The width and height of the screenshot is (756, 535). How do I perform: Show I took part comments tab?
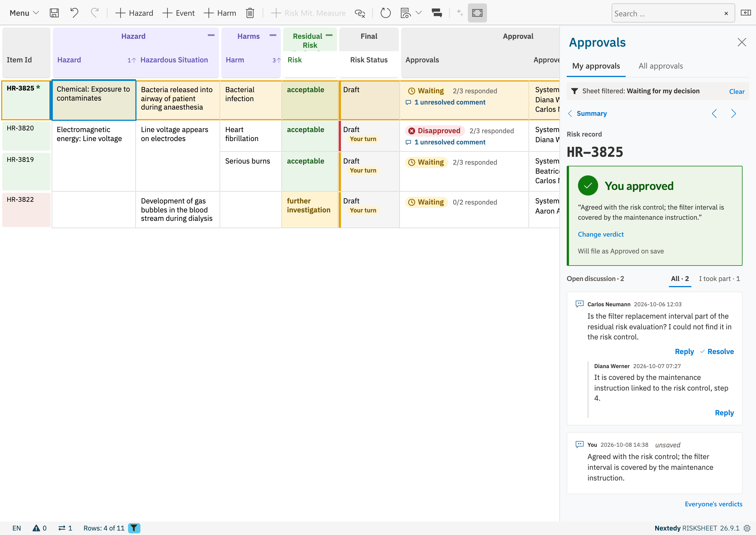click(719, 279)
